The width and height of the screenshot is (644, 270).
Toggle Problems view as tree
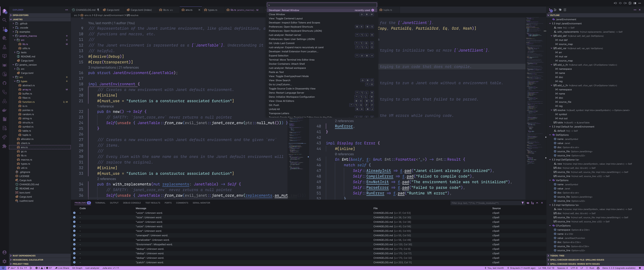point(533,203)
